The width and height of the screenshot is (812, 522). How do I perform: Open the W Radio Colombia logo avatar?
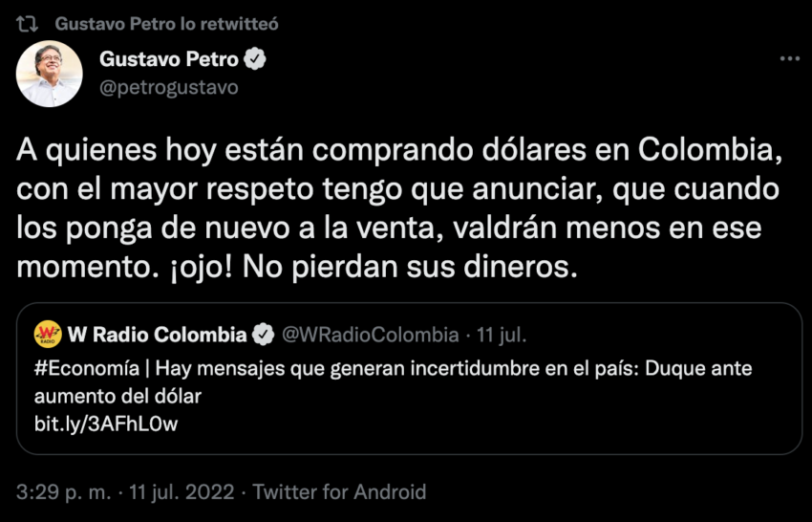coord(48,335)
